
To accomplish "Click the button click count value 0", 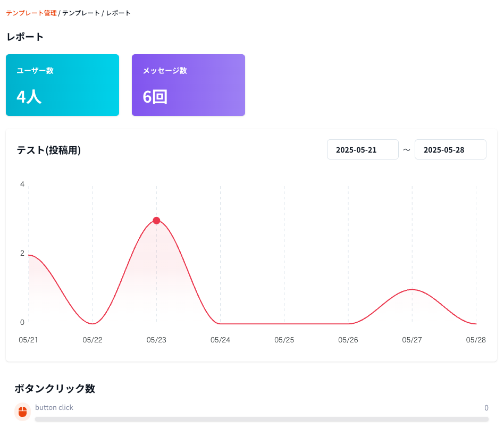I will (x=486, y=408).
